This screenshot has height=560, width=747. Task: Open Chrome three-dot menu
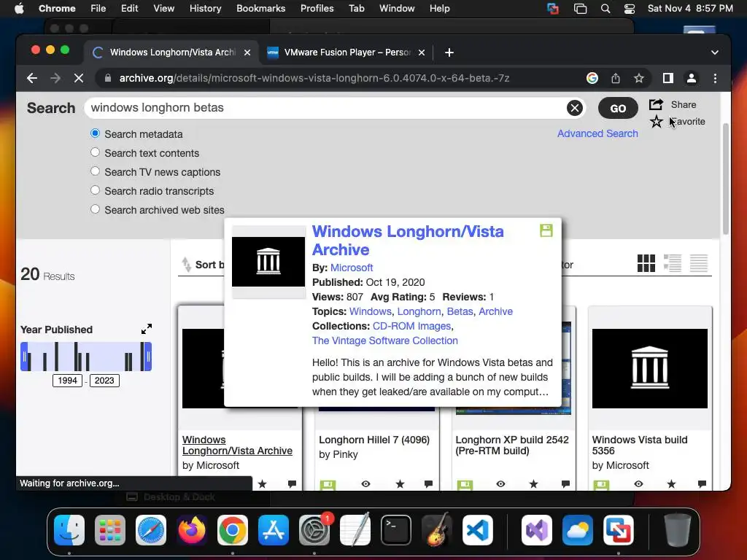pyautogui.click(x=715, y=78)
